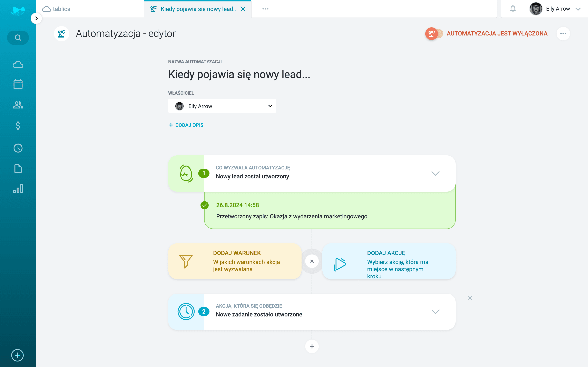Click DODAJ OPIS to add a description

click(x=186, y=125)
